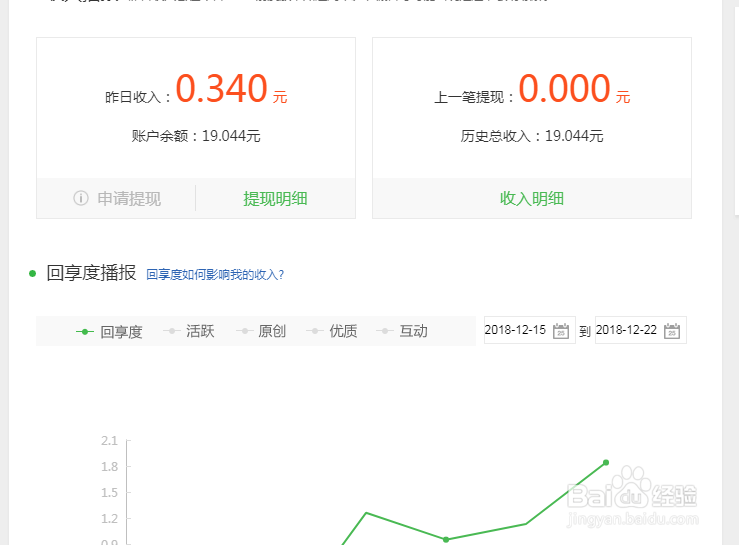739x545 pixels.
Task: Open calendar icon for end date
Action: pos(672,330)
